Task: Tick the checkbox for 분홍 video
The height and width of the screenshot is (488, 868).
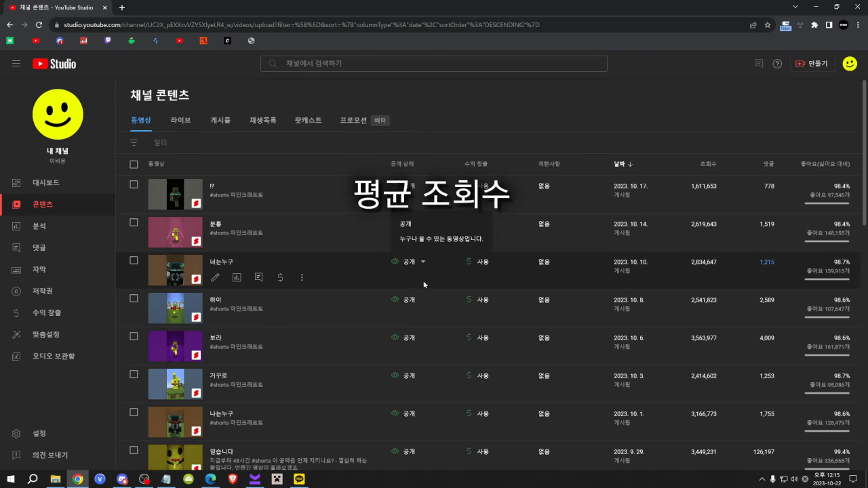Action: click(134, 222)
